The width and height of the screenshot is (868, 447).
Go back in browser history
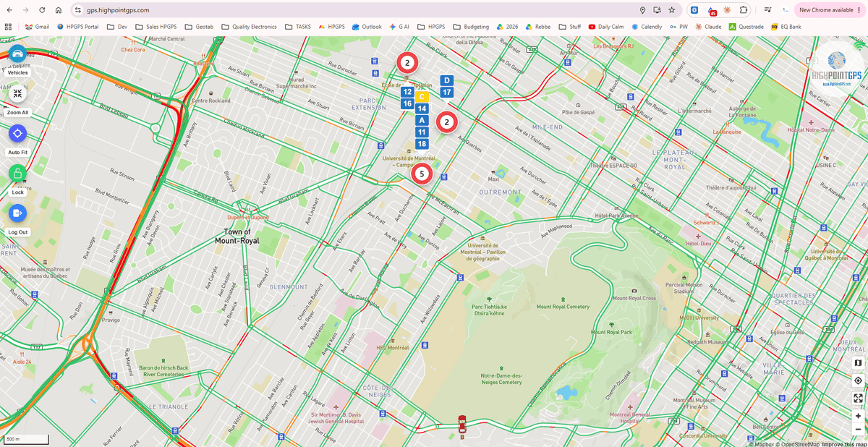point(9,10)
